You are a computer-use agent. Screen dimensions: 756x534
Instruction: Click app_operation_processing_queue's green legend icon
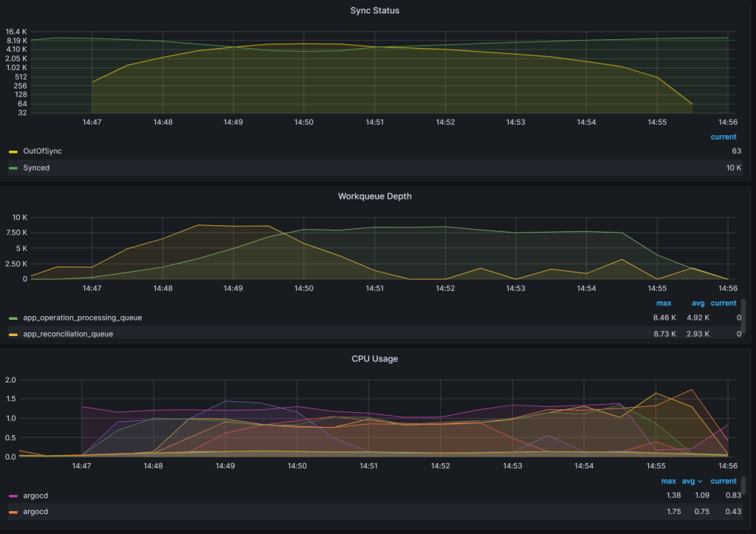coord(13,318)
